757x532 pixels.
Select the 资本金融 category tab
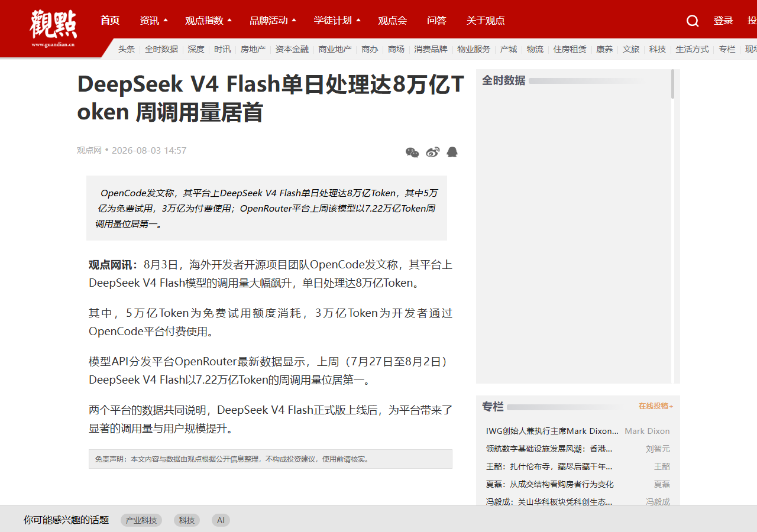pyautogui.click(x=292, y=49)
